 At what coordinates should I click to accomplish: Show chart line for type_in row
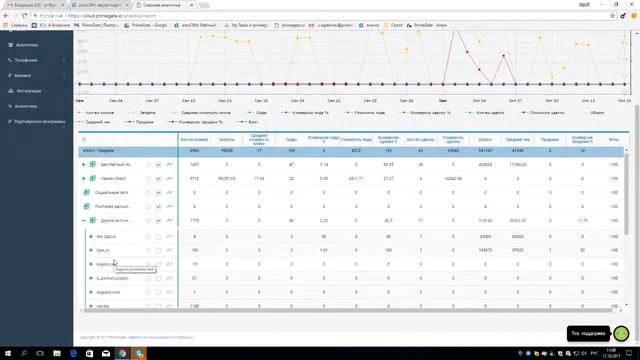169,250
